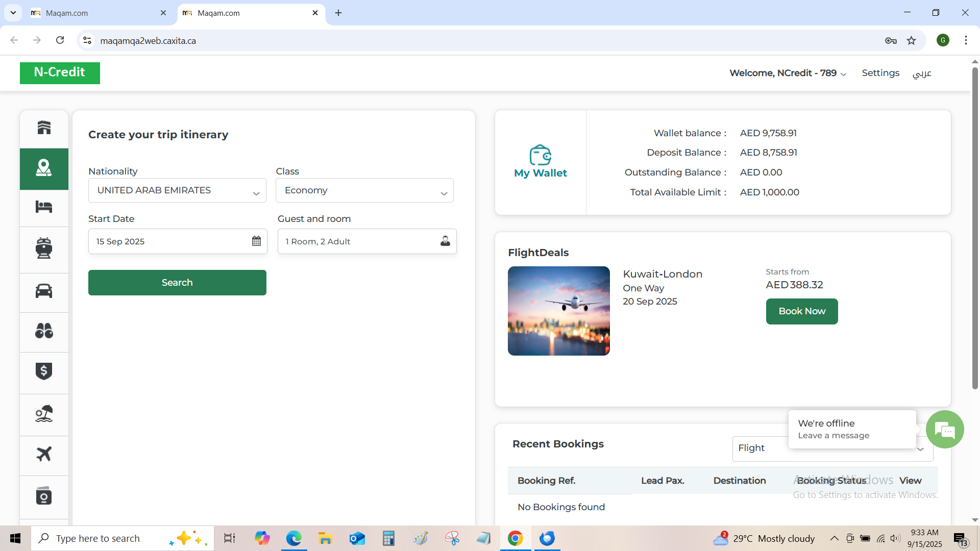Viewport: 980px width, 551px height.
Task: Open the Settings menu item
Action: click(x=880, y=73)
